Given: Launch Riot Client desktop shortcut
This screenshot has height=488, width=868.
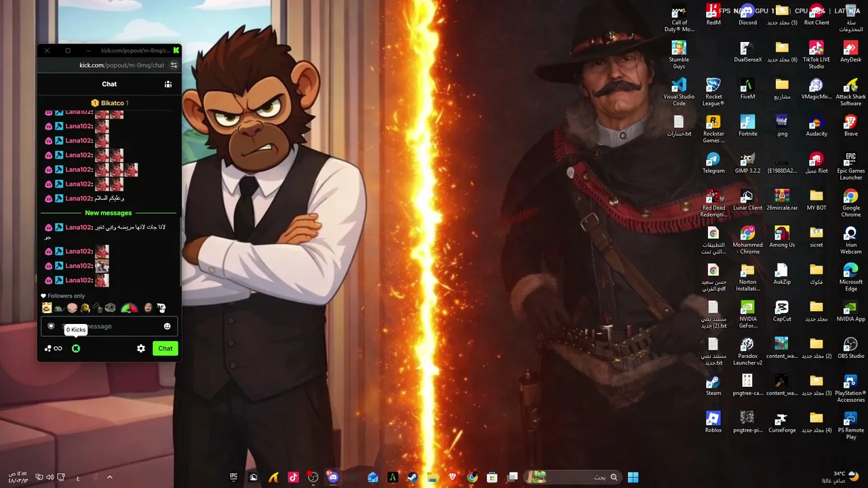Looking at the screenshot, I should 816,15.
